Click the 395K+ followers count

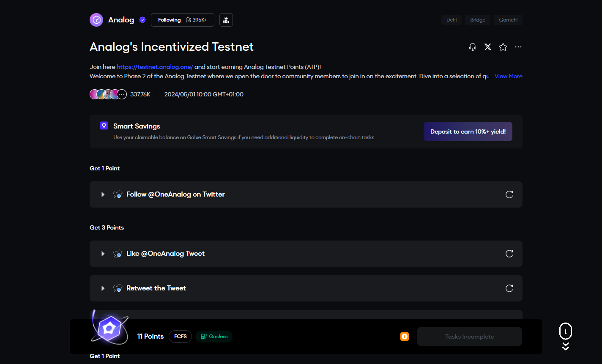197,20
